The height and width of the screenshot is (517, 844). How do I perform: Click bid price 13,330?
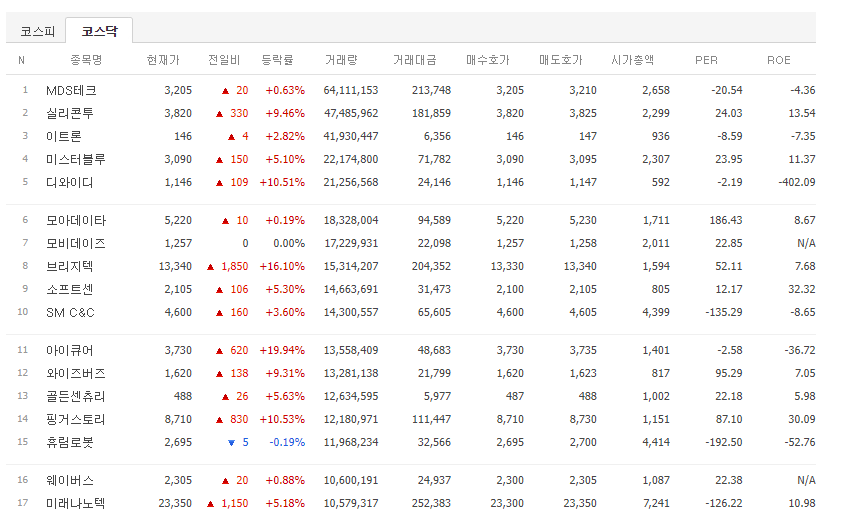click(x=507, y=267)
